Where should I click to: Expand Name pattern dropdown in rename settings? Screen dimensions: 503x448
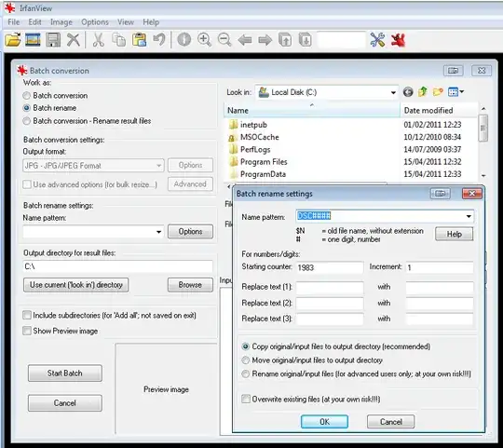click(x=469, y=216)
